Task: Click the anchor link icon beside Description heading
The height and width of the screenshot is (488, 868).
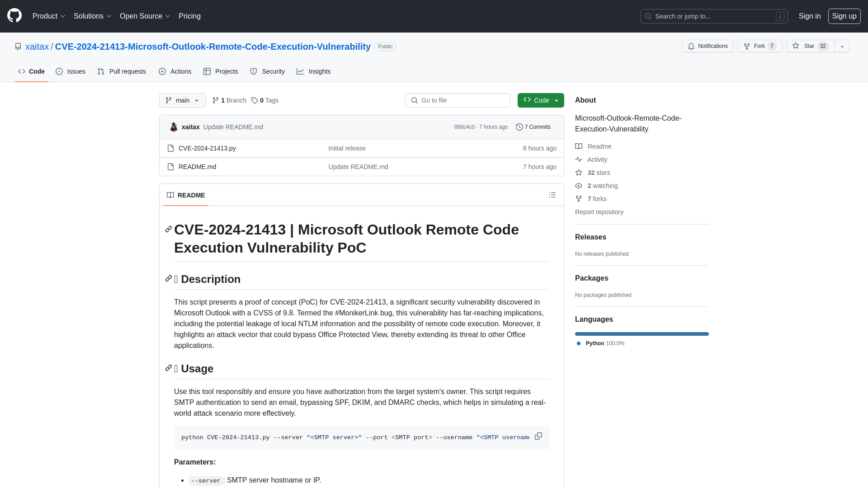Action: (169, 279)
